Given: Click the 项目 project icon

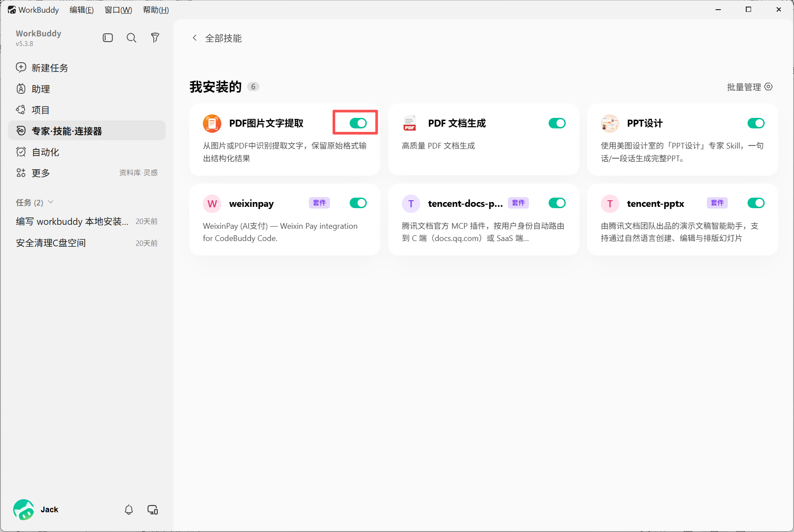Looking at the screenshot, I should click(21, 110).
